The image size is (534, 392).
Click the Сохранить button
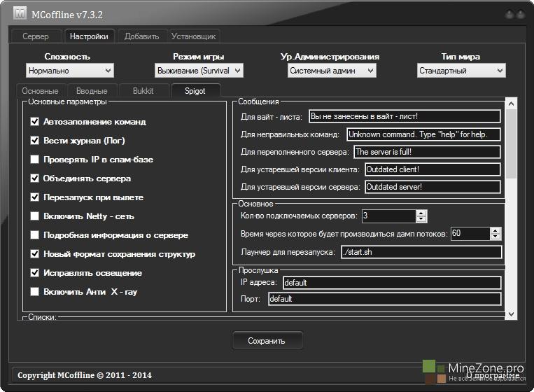[267, 341]
